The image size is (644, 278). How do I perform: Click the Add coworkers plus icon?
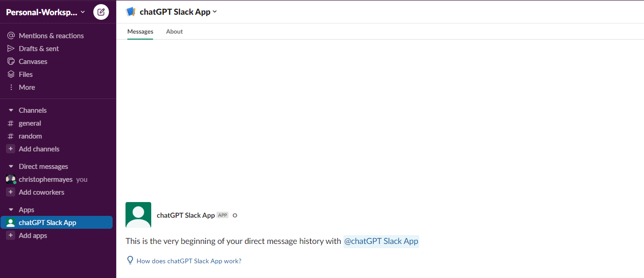[11, 192]
